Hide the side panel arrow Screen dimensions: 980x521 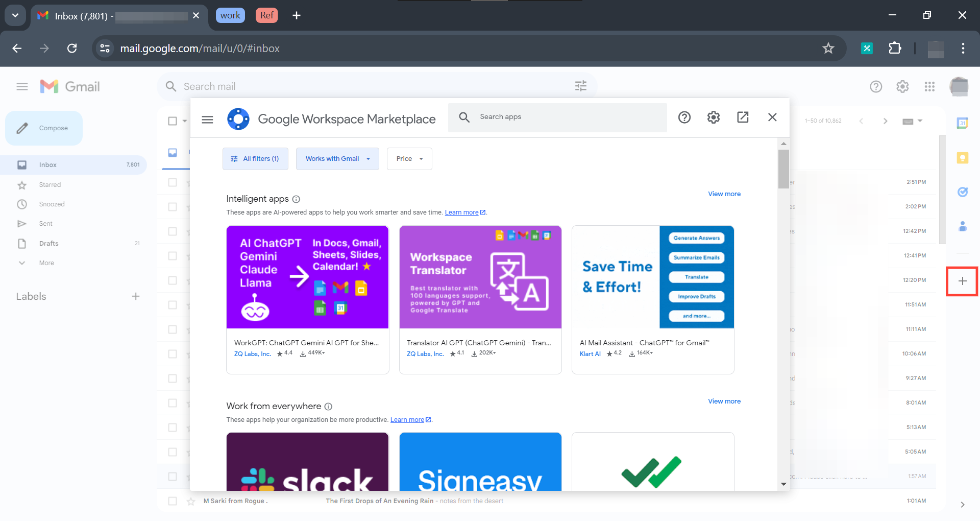pyautogui.click(x=963, y=505)
